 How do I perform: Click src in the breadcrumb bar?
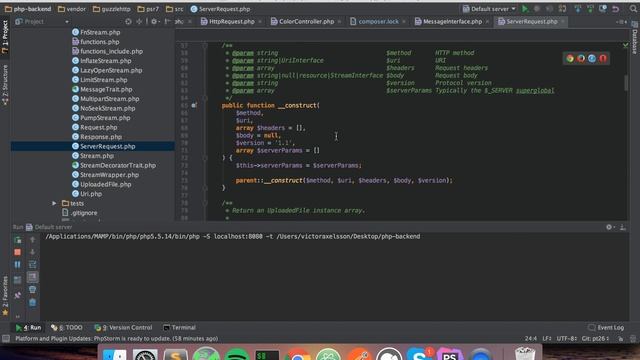click(175, 9)
